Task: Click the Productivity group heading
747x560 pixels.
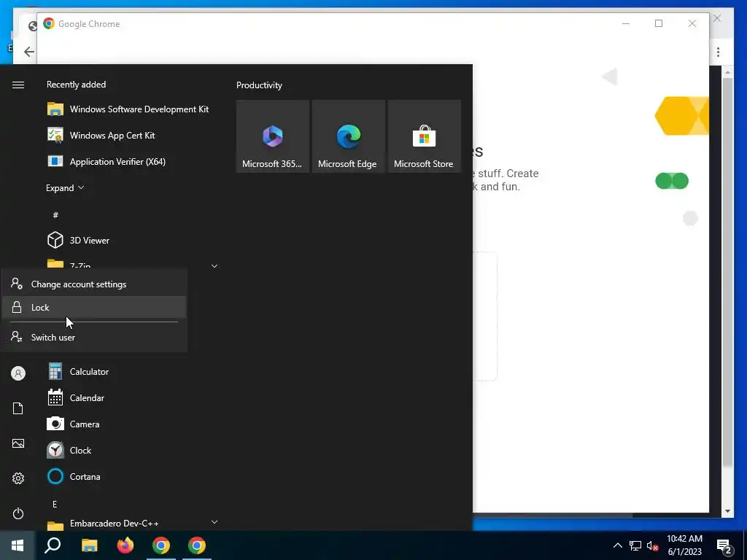Action: pos(259,85)
